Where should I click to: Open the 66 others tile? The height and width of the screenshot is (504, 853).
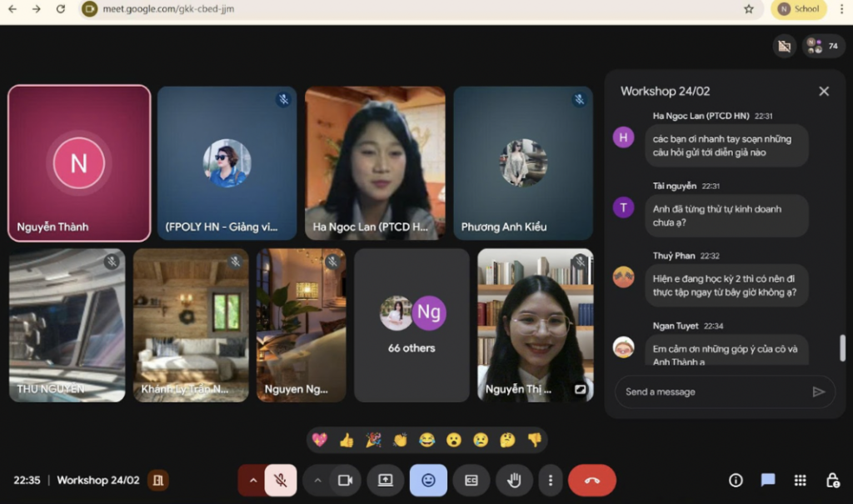pyautogui.click(x=412, y=326)
